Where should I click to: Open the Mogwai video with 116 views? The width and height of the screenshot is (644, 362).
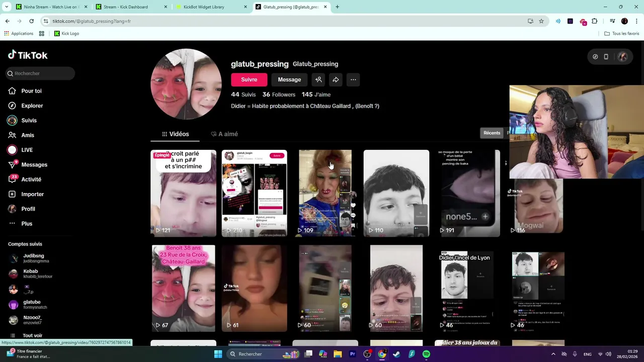tap(538, 207)
